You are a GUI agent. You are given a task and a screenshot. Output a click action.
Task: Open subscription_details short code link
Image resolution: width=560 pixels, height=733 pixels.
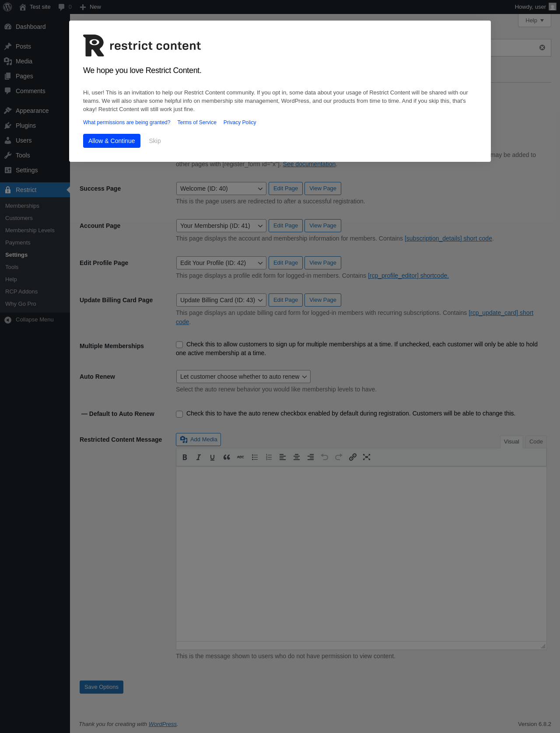448,238
